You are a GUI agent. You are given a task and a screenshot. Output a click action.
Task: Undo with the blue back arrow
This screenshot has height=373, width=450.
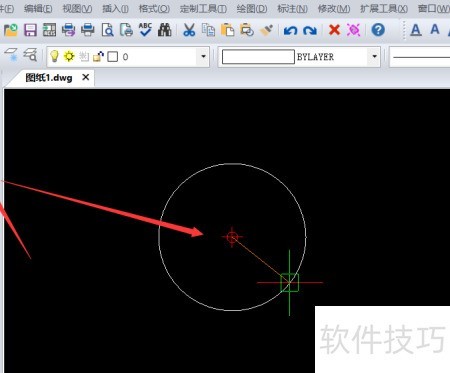click(x=290, y=31)
